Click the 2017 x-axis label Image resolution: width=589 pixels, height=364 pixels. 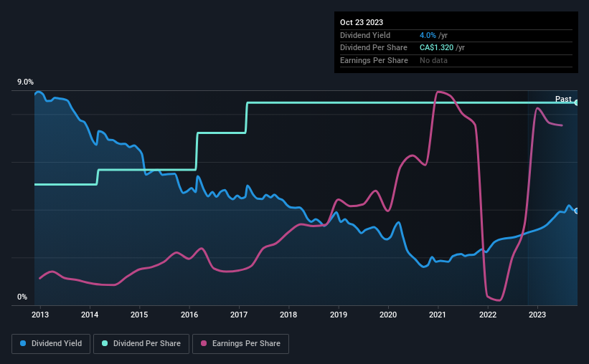point(239,315)
